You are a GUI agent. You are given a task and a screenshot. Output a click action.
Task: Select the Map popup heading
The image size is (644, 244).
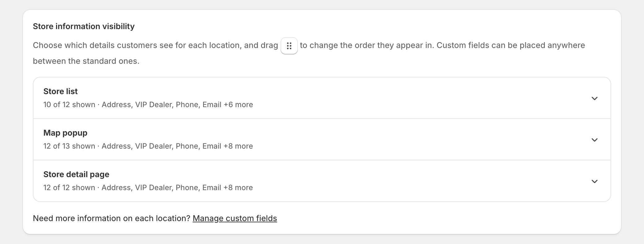[65, 133]
